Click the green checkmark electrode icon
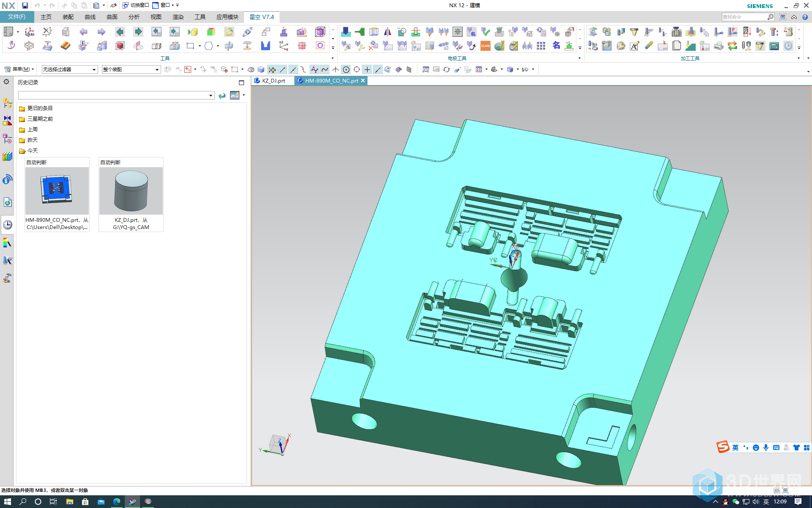Image resolution: width=812 pixels, height=508 pixels. click(x=486, y=32)
